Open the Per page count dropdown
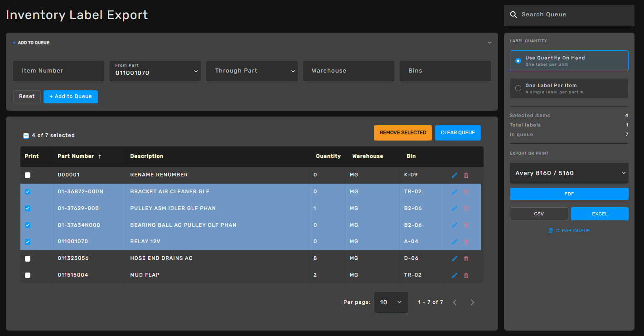644x336 pixels. tap(391, 302)
